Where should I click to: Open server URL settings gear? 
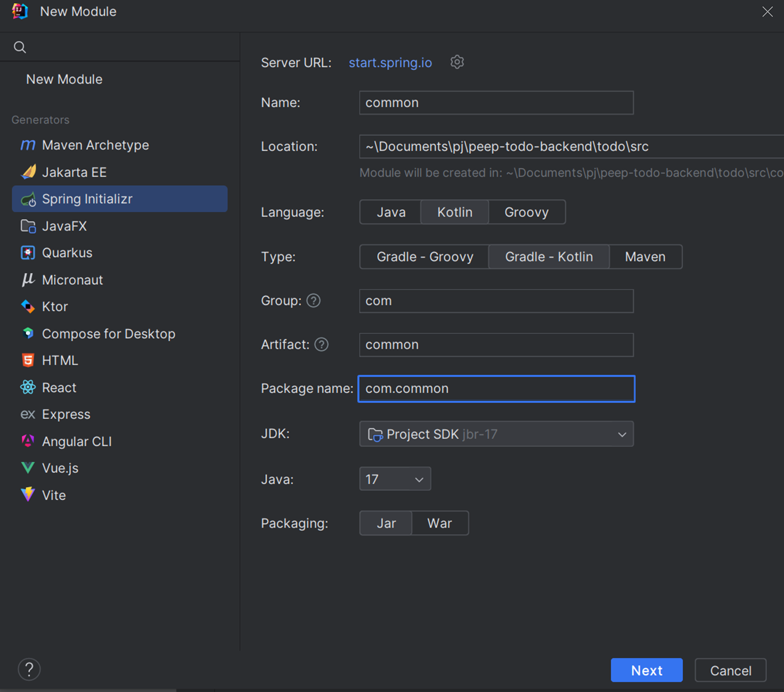click(x=457, y=62)
